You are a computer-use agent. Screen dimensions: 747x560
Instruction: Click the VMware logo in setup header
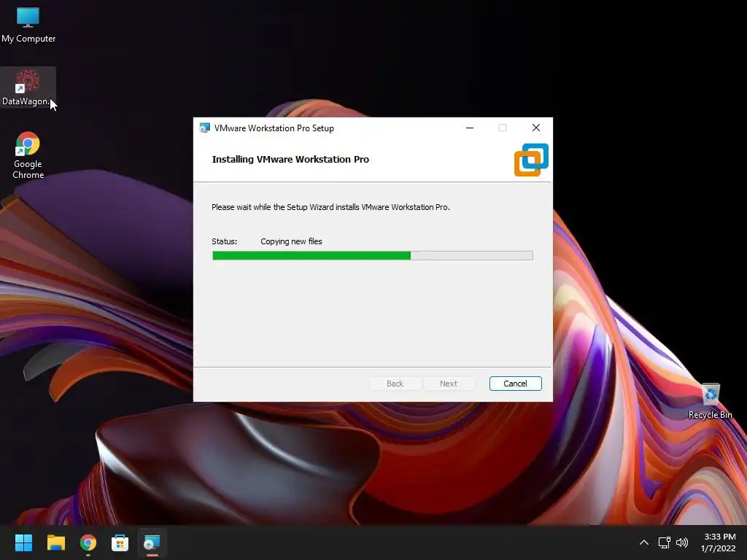pos(531,160)
